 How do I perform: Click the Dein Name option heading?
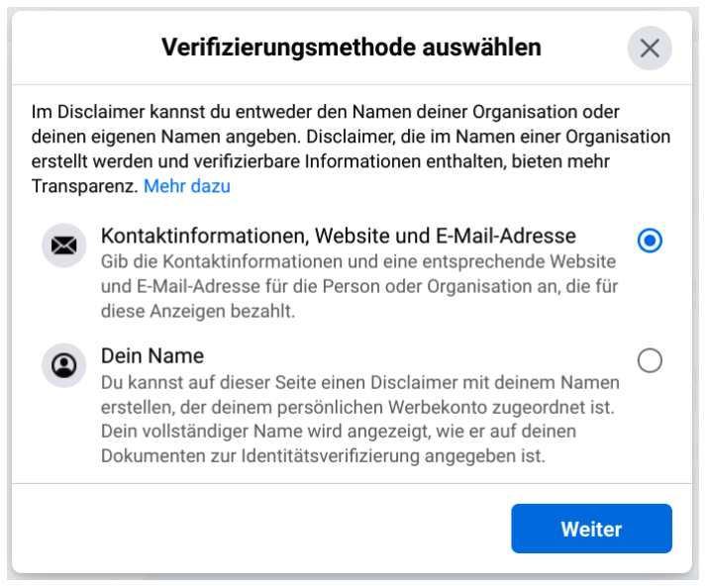tap(152, 355)
